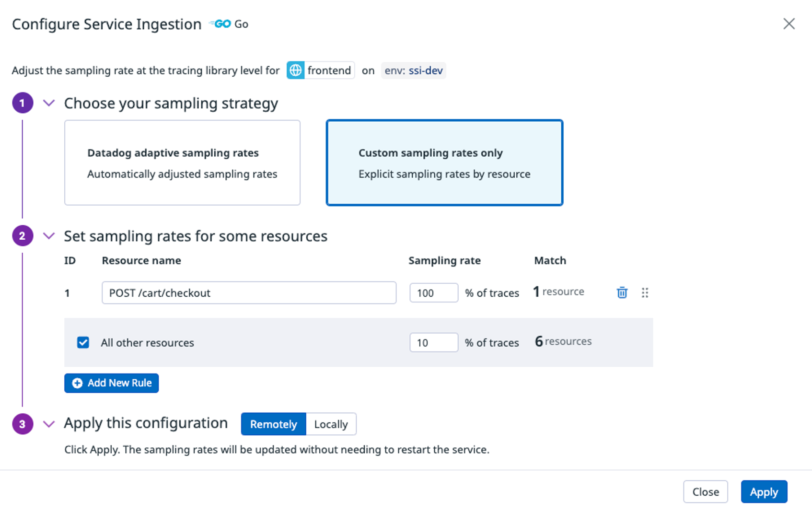Collapse the Set sampling rates section
The width and height of the screenshot is (812, 512).
tap(48, 235)
